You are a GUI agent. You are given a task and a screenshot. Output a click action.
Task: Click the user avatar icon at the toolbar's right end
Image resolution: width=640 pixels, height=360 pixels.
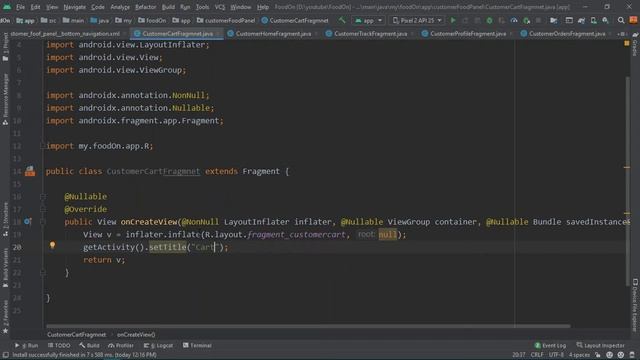click(x=633, y=20)
